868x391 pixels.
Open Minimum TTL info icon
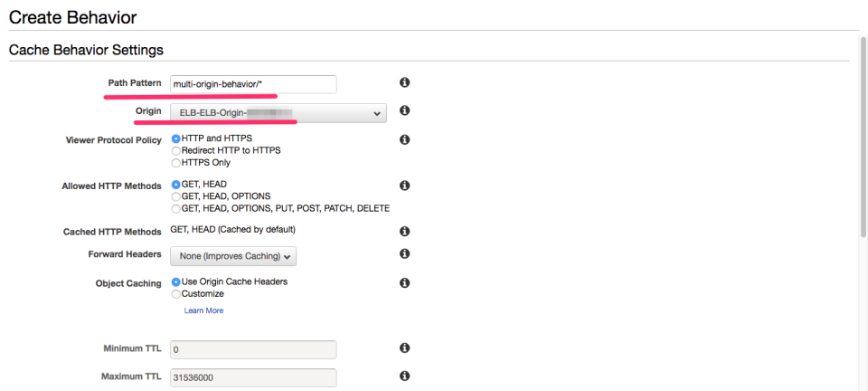pyautogui.click(x=404, y=348)
